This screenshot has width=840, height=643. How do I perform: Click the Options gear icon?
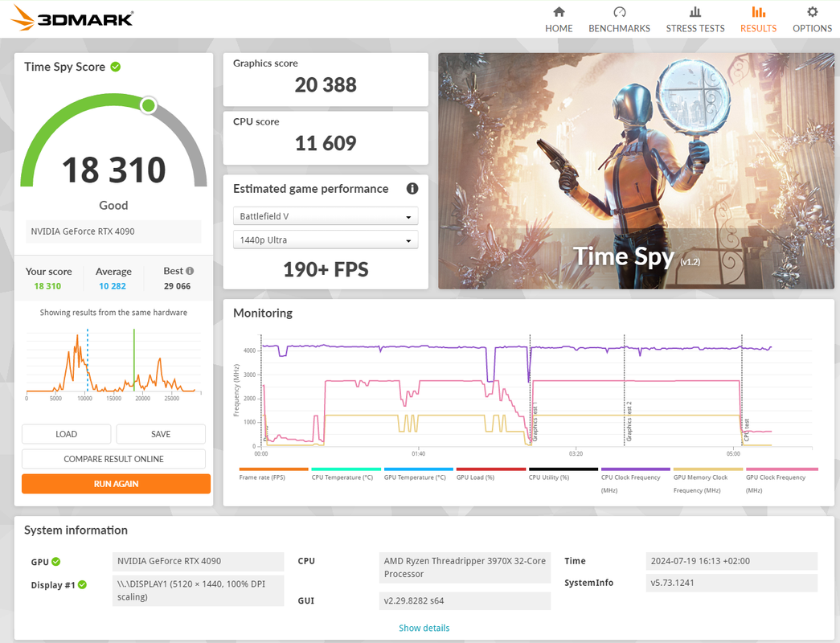coord(812,12)
